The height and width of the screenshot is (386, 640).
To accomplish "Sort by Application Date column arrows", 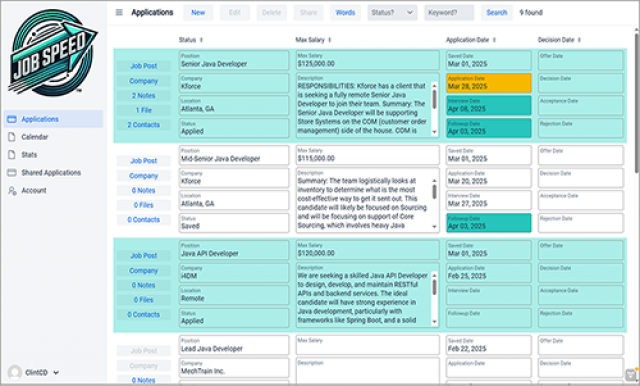I will click(494, 40).
